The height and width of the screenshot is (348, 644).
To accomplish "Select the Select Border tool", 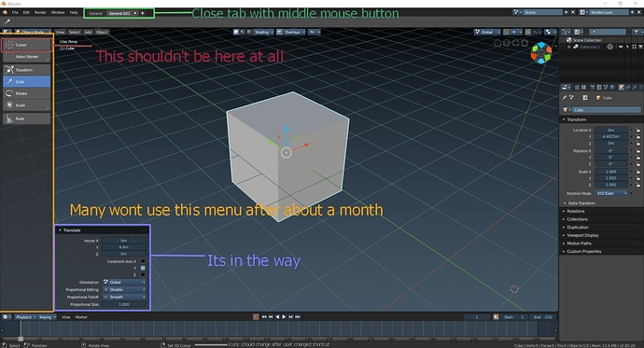I will [27, 57].
